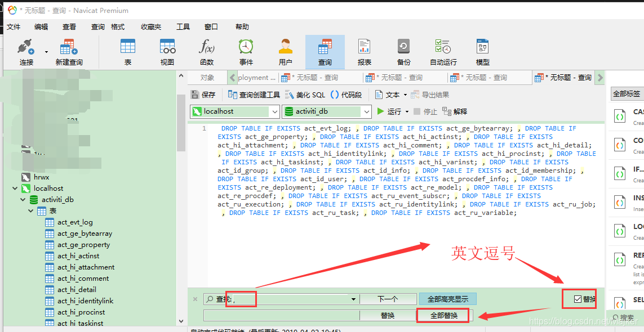Image resolution: width=644 pixels, height=332 pixels.
Task: Click the New Query (新建查询) icon
Action: click(69, 52)
